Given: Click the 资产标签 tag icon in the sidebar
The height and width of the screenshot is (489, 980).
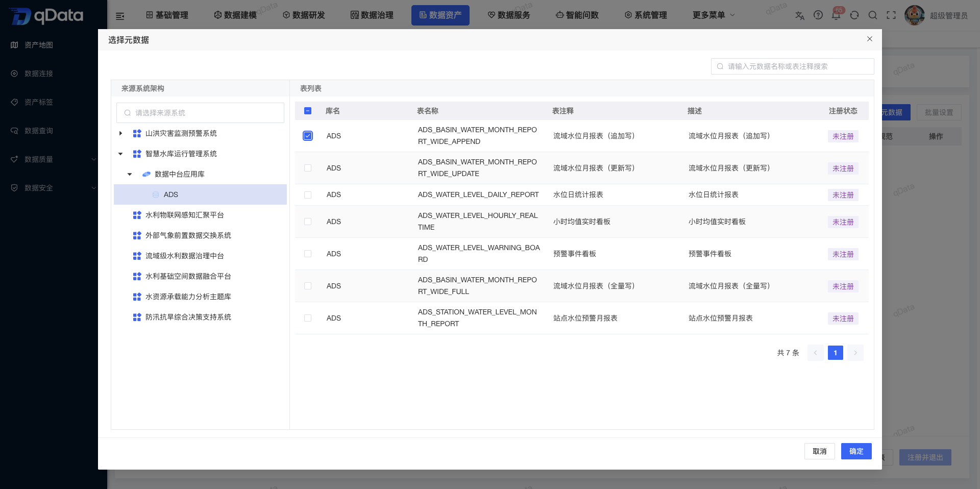Looking at the screenshot, I should (x=14, y=102).
